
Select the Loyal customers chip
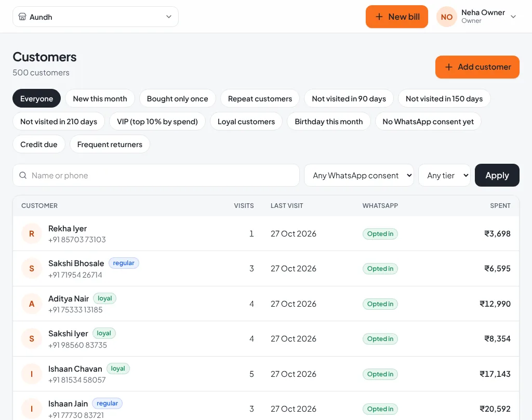(x=246, y=121)
